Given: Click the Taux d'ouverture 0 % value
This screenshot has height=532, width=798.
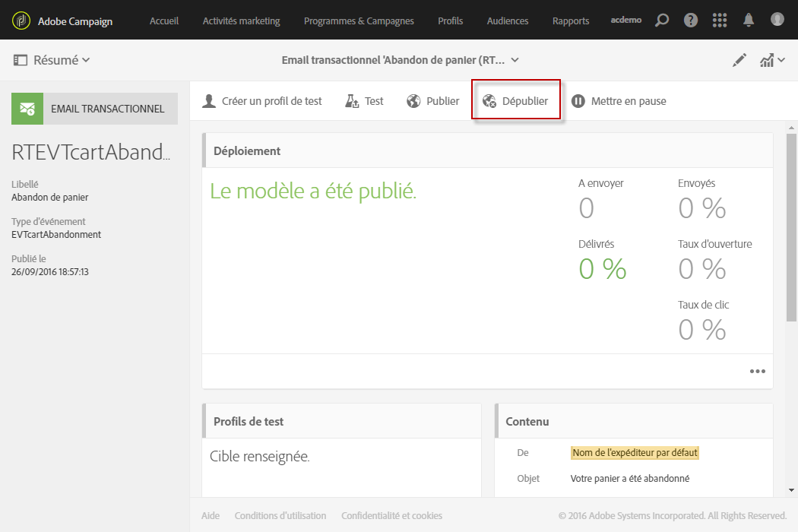Looking at the screenshot, I should tap(702, 269).
